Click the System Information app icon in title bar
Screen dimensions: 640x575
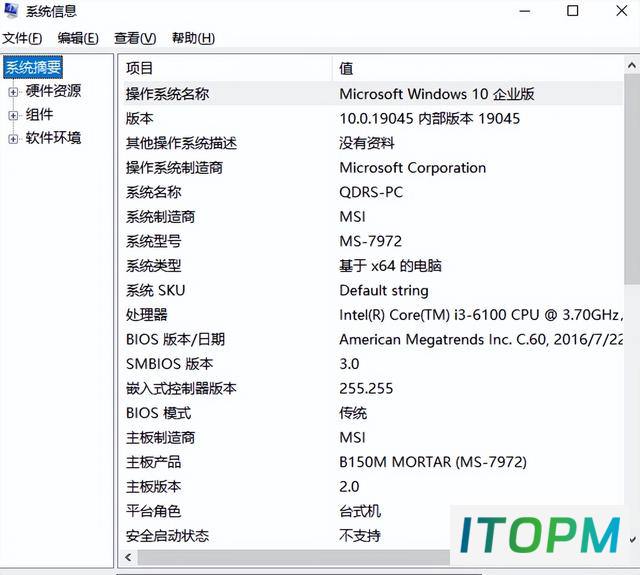tap(11, 10)
